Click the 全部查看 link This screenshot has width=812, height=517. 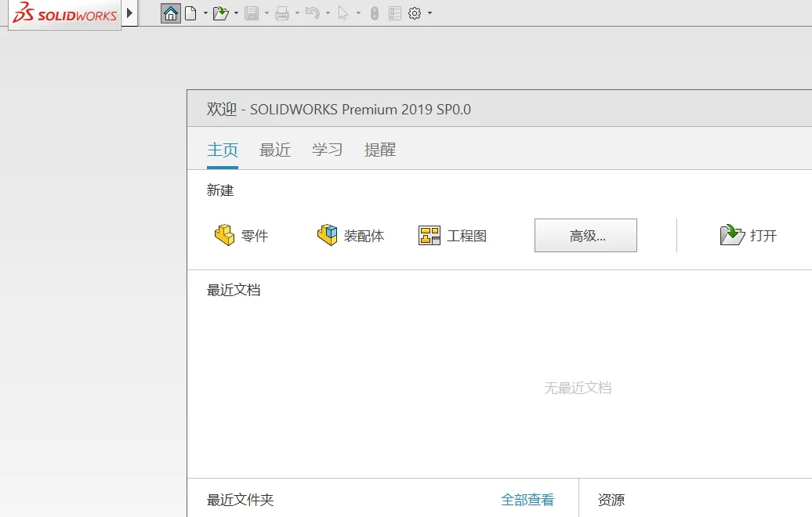click(527, 500)
